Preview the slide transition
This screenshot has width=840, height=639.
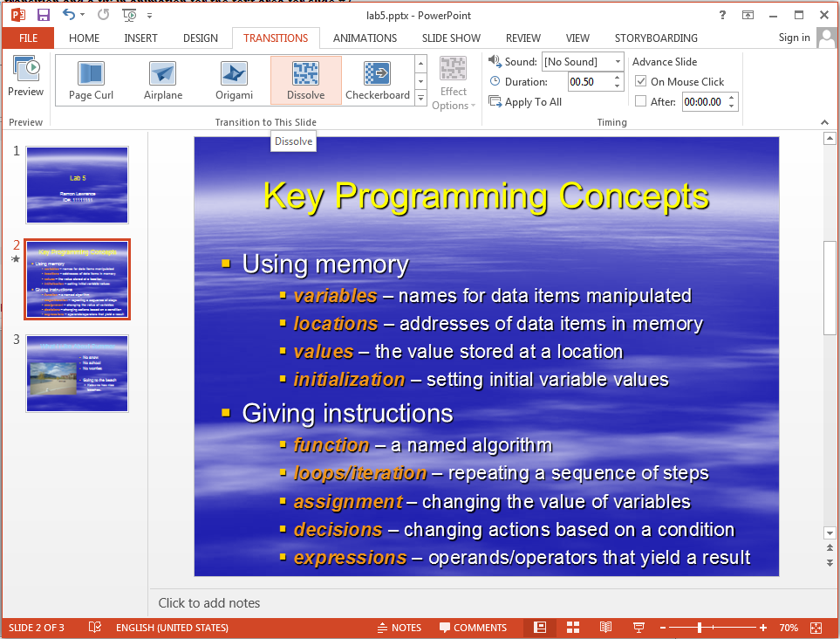[25, 76]
